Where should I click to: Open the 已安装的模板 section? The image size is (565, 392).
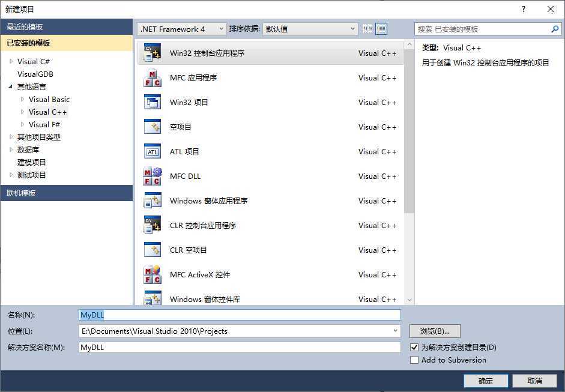click(66, 43)
